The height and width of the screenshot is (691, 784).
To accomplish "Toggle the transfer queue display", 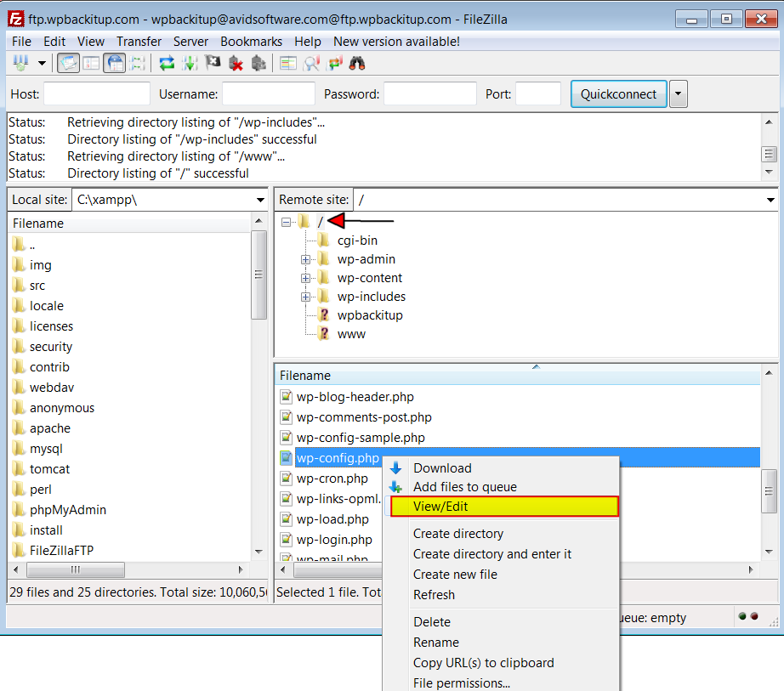I will [x=137, y=64].
